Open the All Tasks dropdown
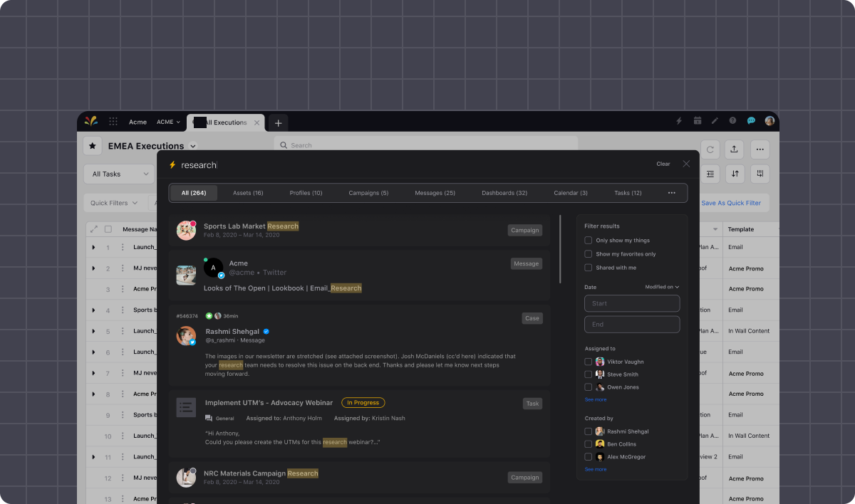Viewport: 855px width, 504px height. [119, 174]
